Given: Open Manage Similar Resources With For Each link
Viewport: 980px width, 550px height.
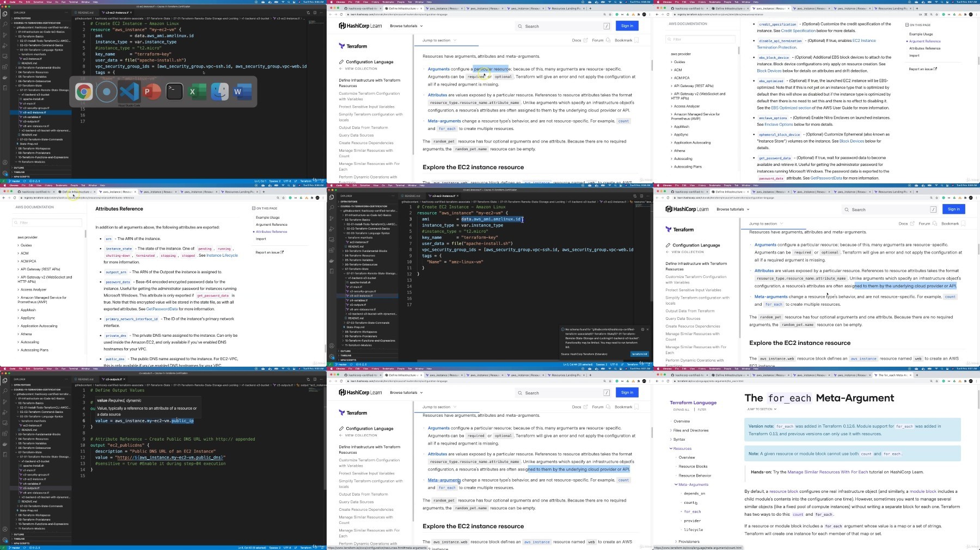Looking at the screenshot, I should pyautogui.click(x=828, y=472).
